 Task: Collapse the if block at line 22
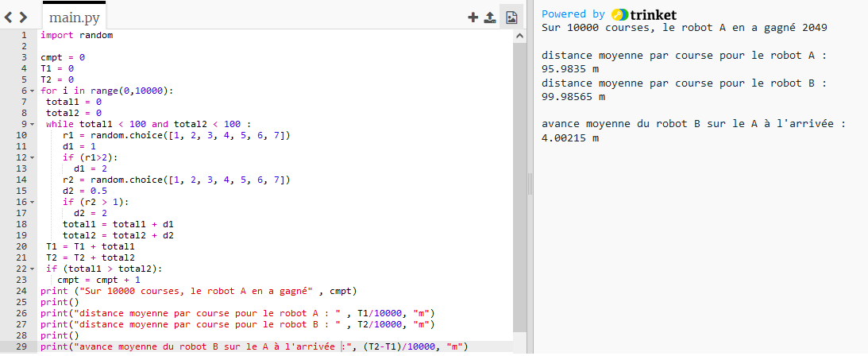(31, 269)
